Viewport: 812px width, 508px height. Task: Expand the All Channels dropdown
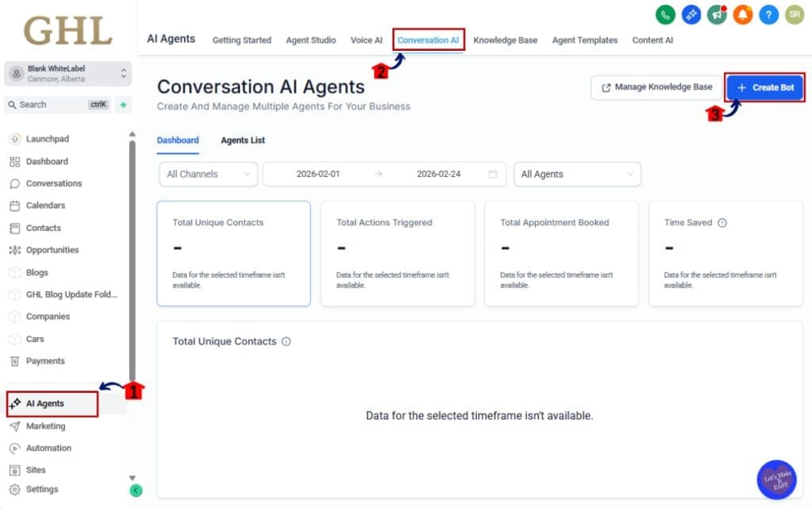pos(208,174)
